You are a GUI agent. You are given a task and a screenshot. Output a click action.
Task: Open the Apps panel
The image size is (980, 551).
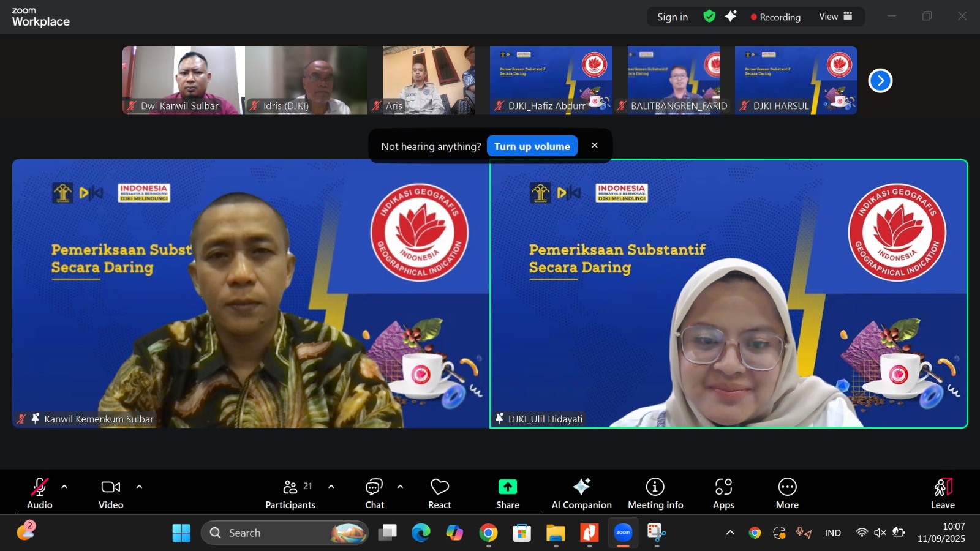[x=723, y=493]
